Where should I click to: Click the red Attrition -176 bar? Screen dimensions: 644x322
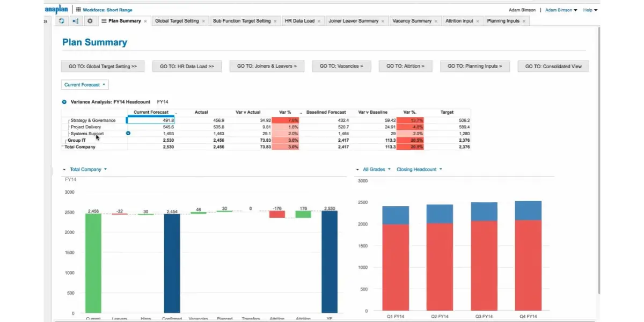click(277, 214)
